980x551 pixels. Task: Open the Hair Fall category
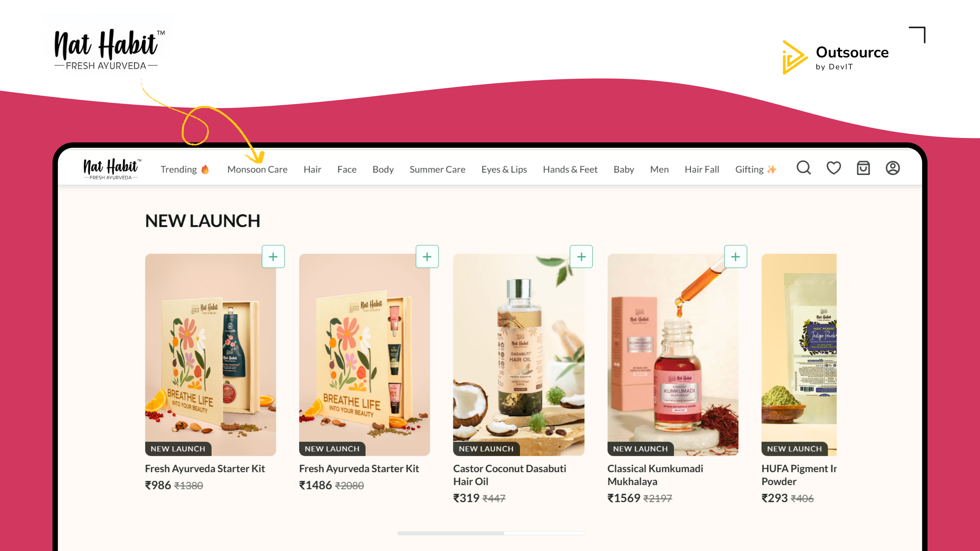tap(702, 170)
